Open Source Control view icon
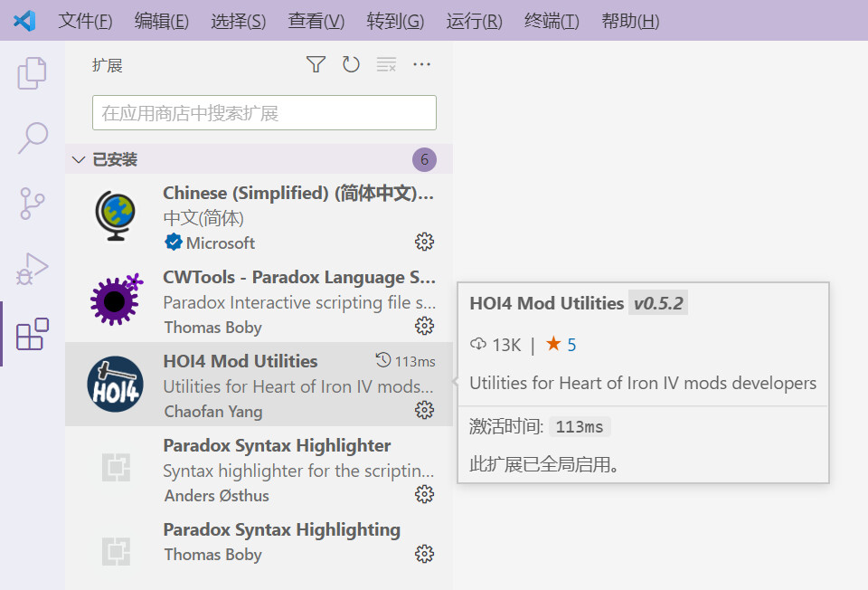The width and height of the screenshot is (868, 590). coord(33,205)
